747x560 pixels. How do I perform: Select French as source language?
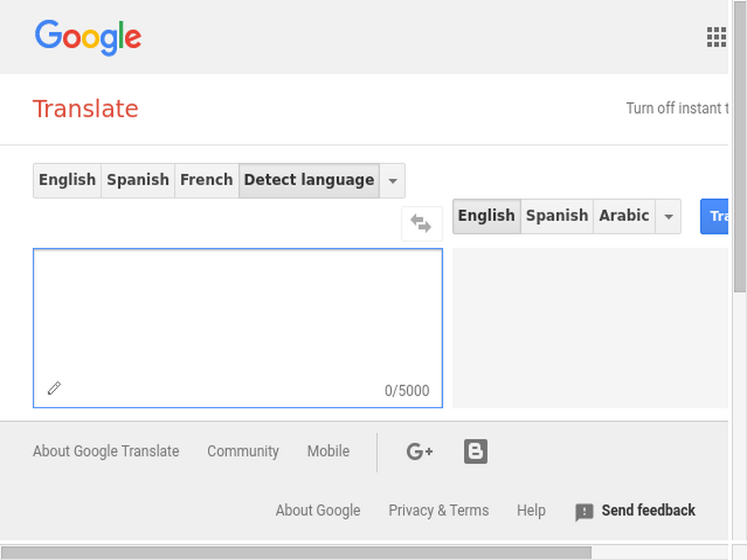(x=206, y=180)
